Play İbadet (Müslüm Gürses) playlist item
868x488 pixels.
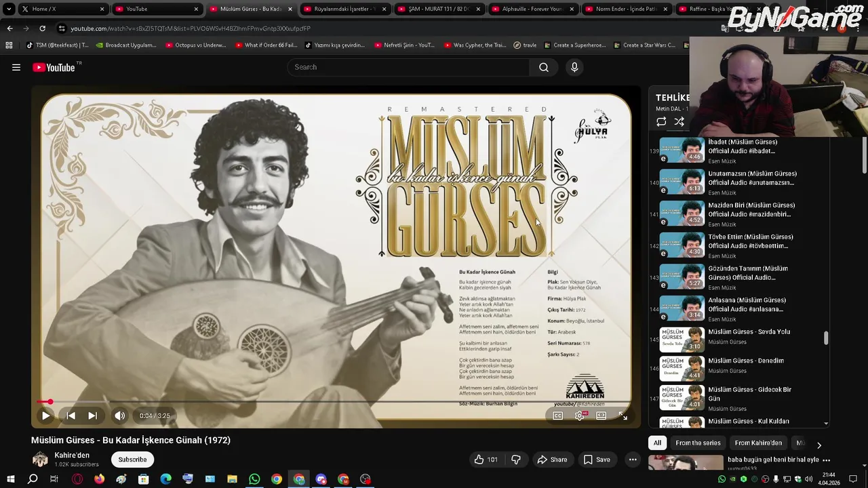click(738, 150)
